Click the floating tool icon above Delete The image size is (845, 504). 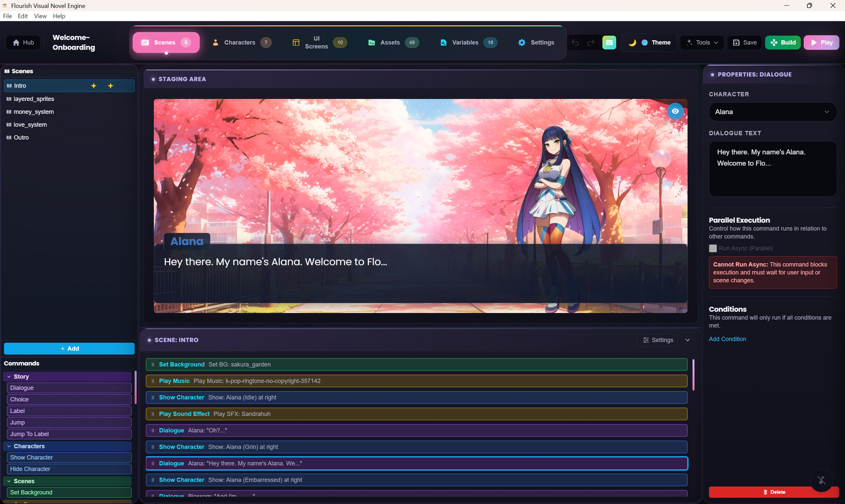821,480
